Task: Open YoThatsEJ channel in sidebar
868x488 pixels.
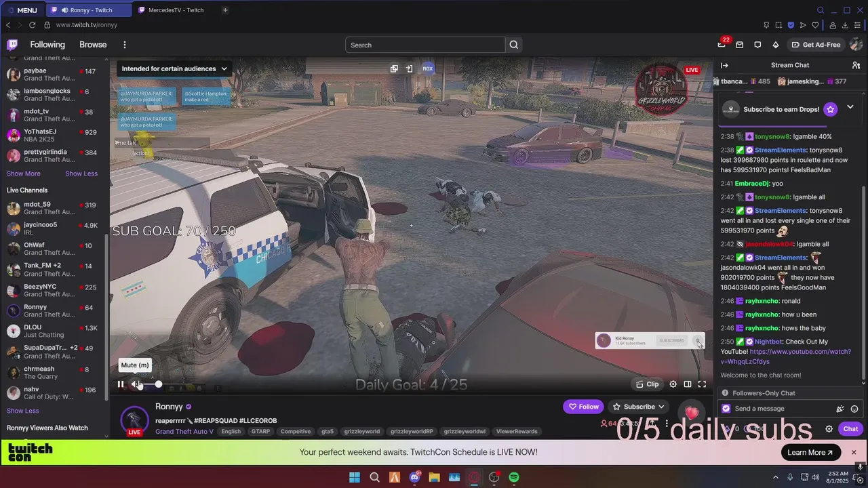Action: 54,135
